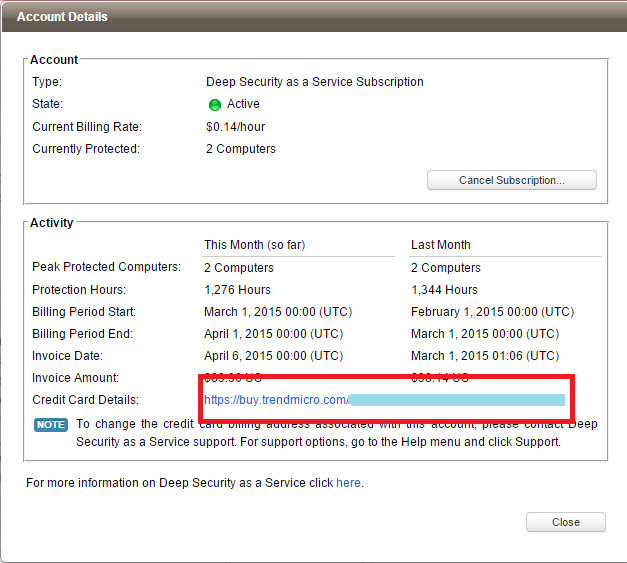Click the 'Active' state text

[x=243, y=104]
